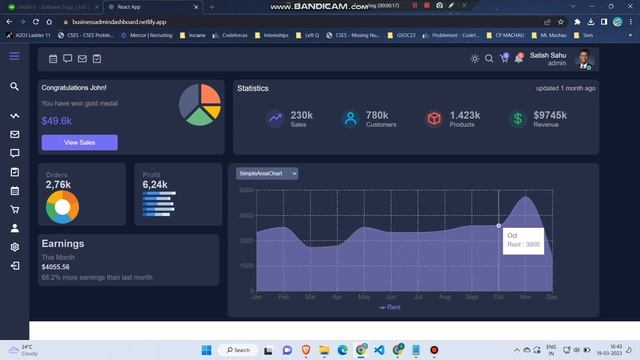Open the settings gear in sidebar
This screenshot has width=640, height=360.
click(15, 247)
